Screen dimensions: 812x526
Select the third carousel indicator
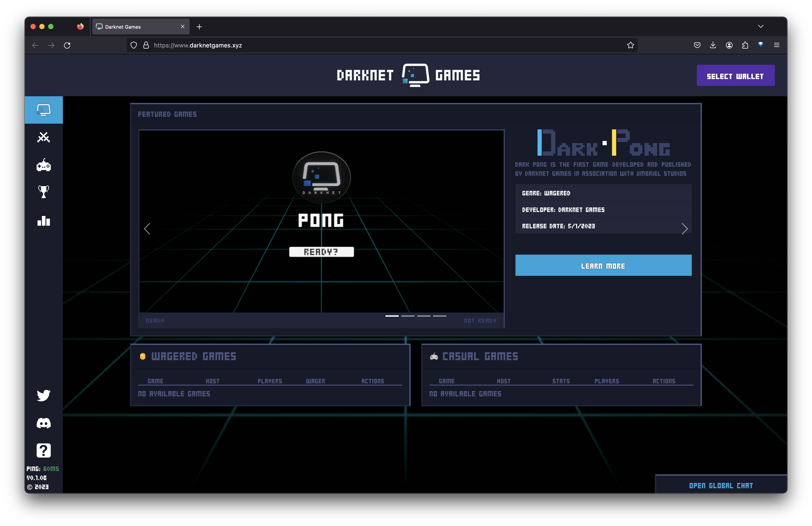424,316
